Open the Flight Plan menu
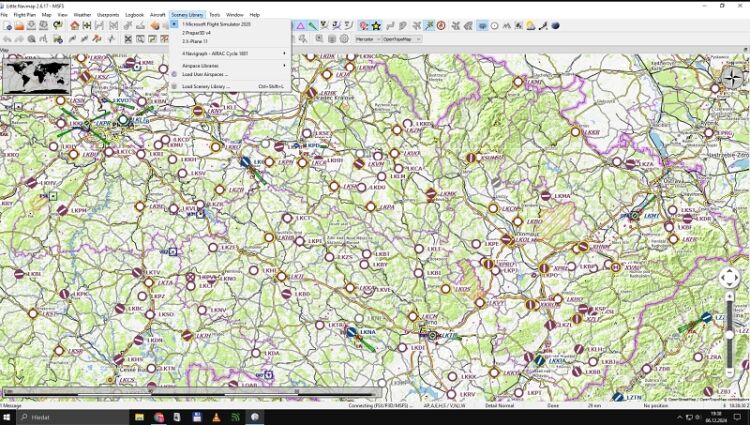The height and width of the screenshot is (425, 750). coord(24,15)
